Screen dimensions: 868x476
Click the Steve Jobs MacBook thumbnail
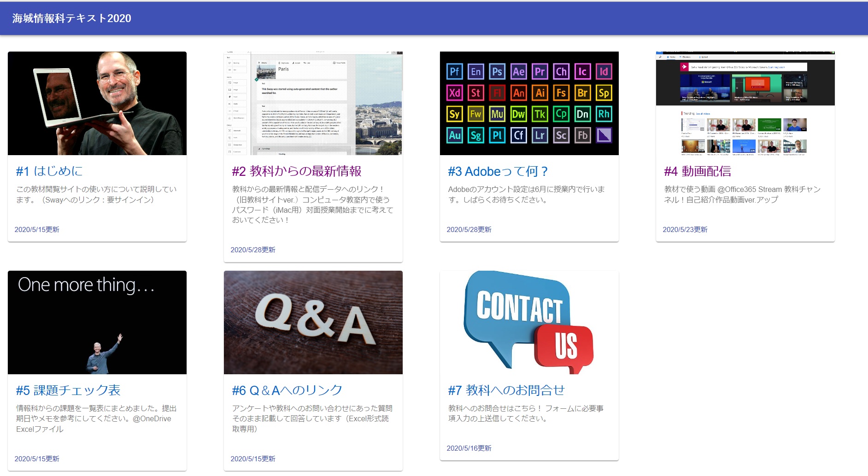tap(97, 103)
